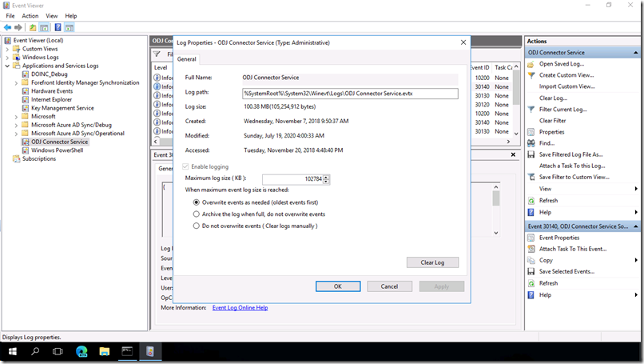Select Overwrite events as needed option

[197, 202]
